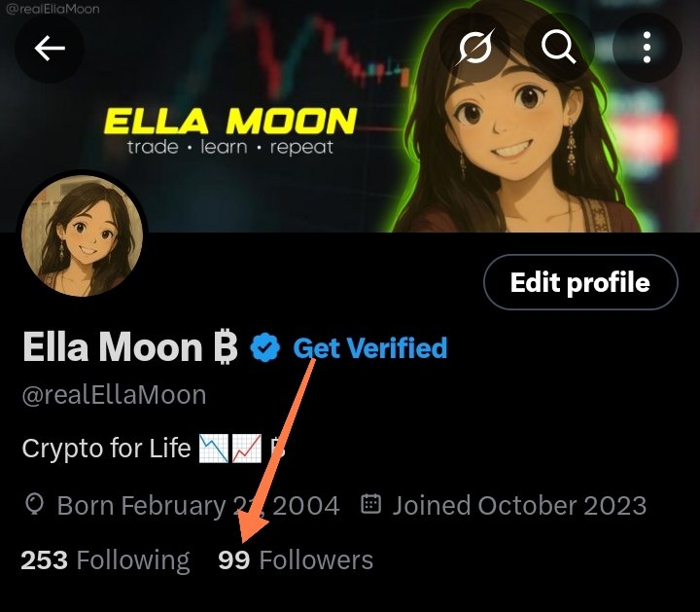Image resolution: width=700 pixels, height=612 pixels.
Task: Open the 99 Followers list
Action: [x=296, y=560]
